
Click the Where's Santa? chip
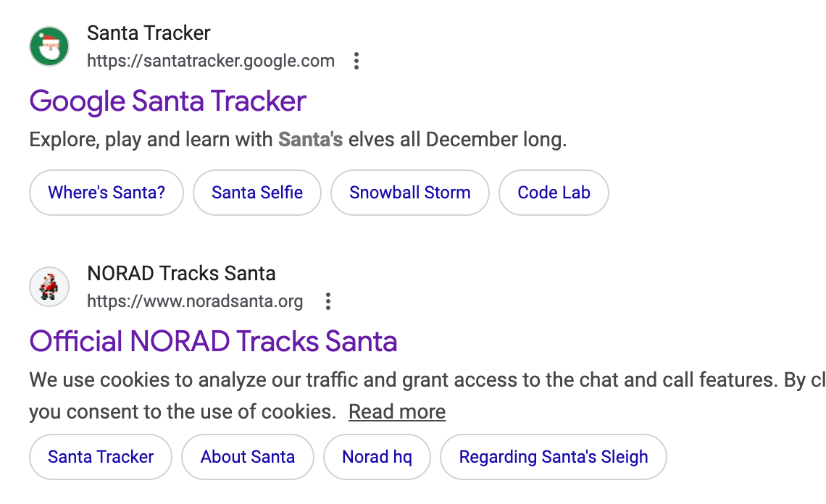pyautogui.click(x=107, y=193)
